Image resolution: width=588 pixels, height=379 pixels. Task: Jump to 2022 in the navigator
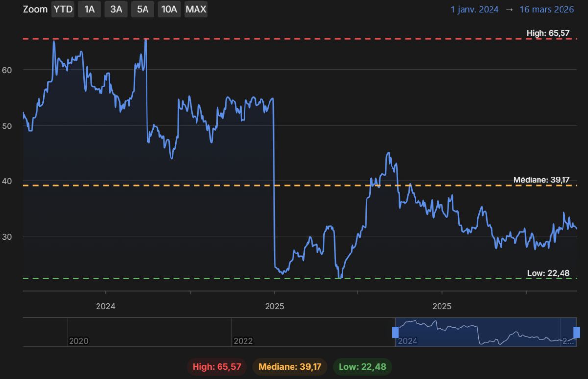point(243,341)
